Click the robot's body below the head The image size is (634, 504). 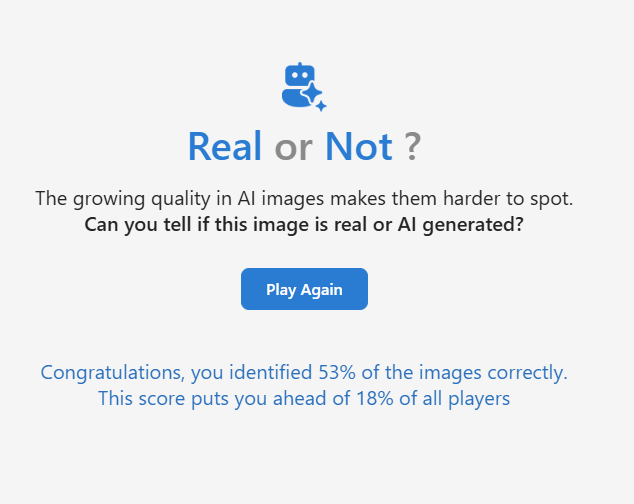tap(296, 97)
